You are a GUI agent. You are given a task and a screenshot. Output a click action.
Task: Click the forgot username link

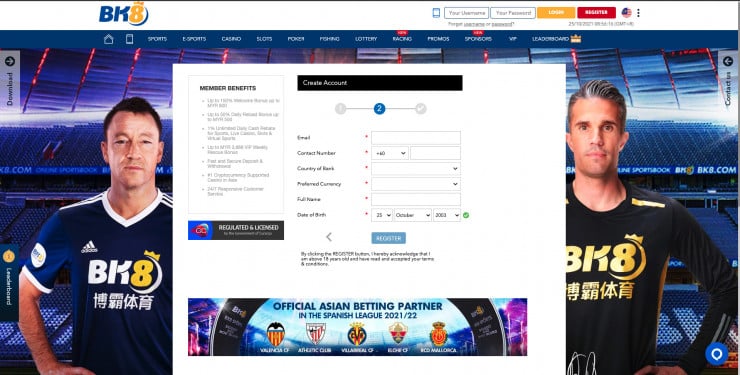click(x=474, y=24)
